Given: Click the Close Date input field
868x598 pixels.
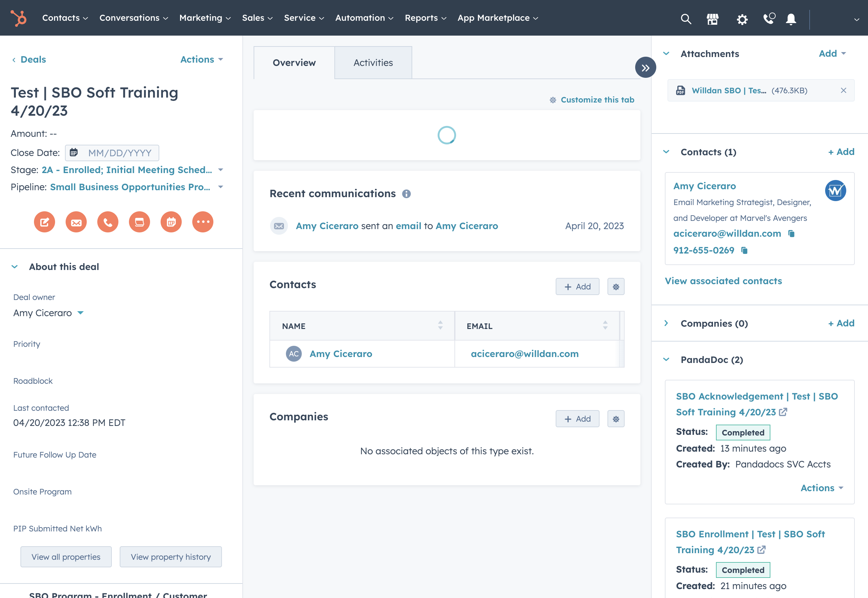Looking at the screenshot, I should (112, 153).
